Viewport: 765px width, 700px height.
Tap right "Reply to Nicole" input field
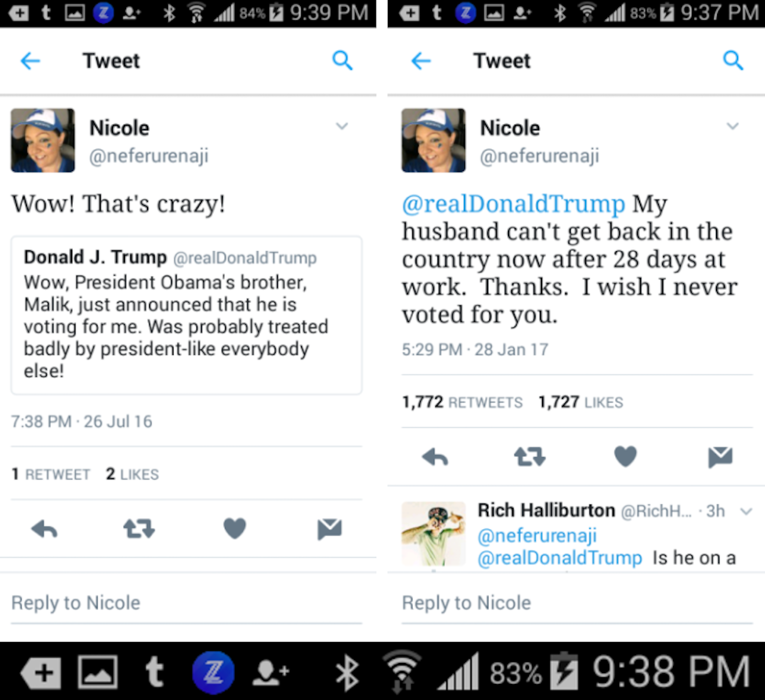tap(577, 603)
